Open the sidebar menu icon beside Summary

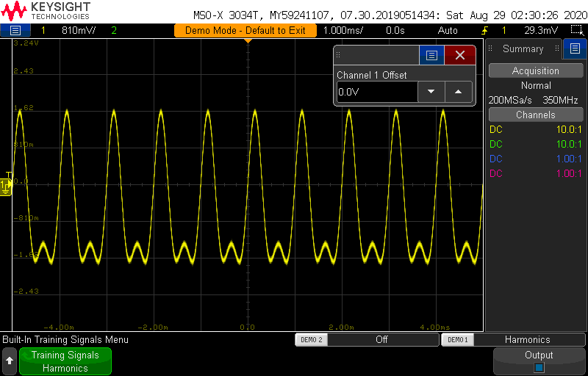(575, 49)
